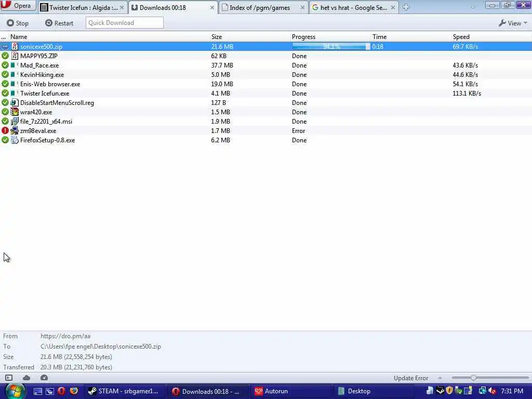Viewport: 532px width, 399px height.
Task: Close the Twister Icefun tab
Action: pyautogui.click(x=122, y=7)
